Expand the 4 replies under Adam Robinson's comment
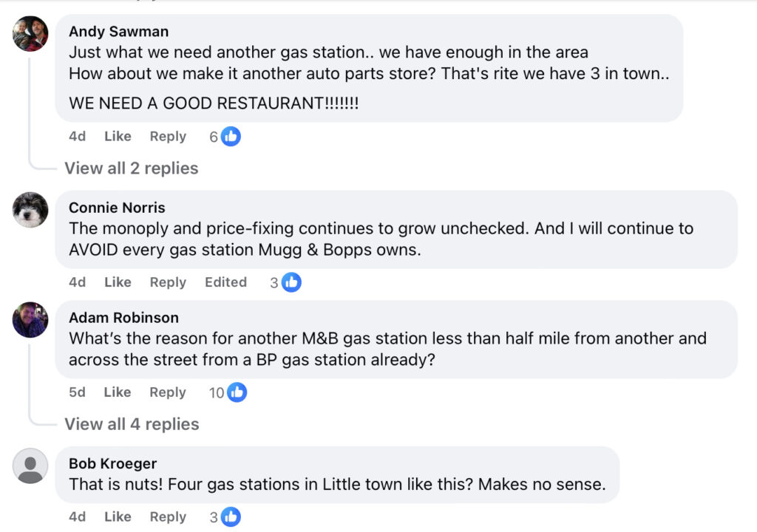The width and height of the screenshot is (757, 532). (131, 424)
